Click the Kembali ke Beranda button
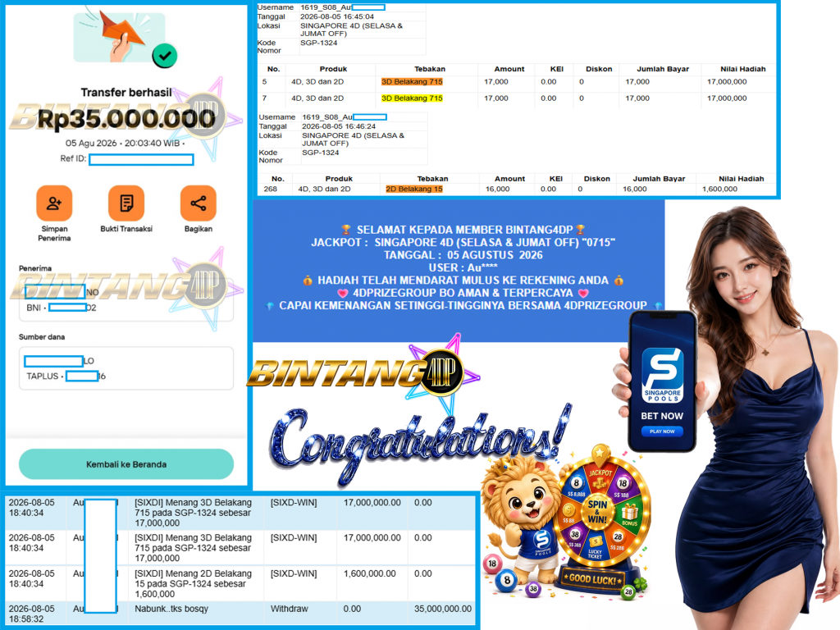 click(126, 464)
